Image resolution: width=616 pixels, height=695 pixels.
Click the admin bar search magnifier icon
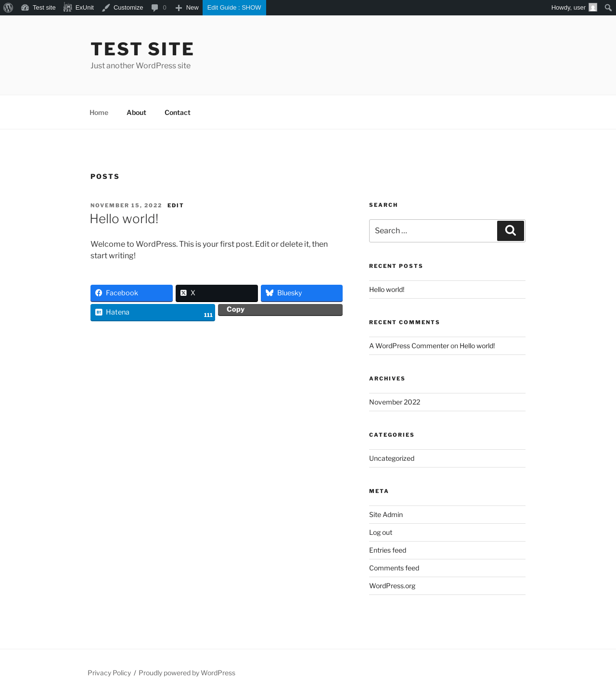pos(608,8)
